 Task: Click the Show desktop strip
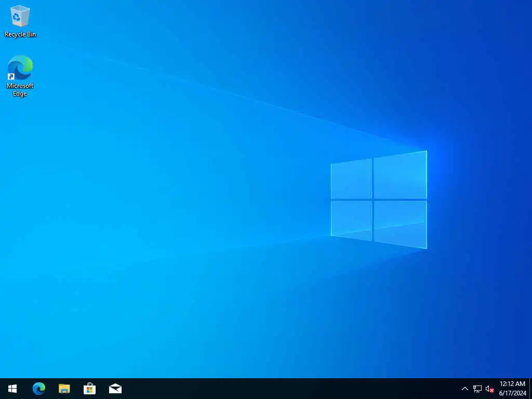point(530,389)
